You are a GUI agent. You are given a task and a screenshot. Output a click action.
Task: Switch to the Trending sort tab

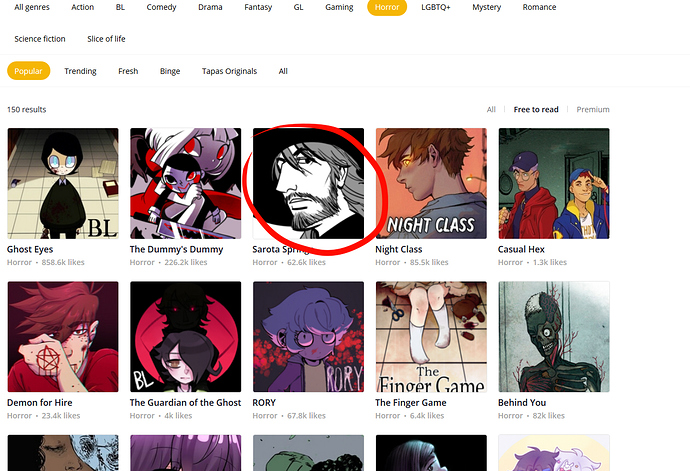(x=80, y=71)
